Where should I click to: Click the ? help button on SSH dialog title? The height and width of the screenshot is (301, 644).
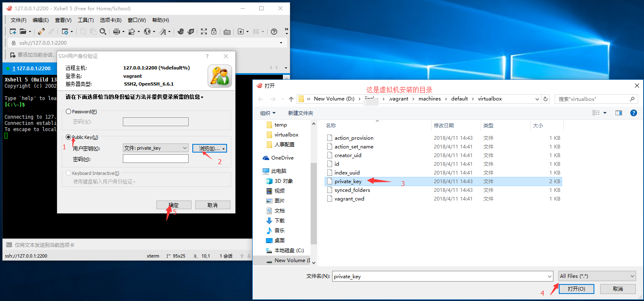tap(207, 56)
